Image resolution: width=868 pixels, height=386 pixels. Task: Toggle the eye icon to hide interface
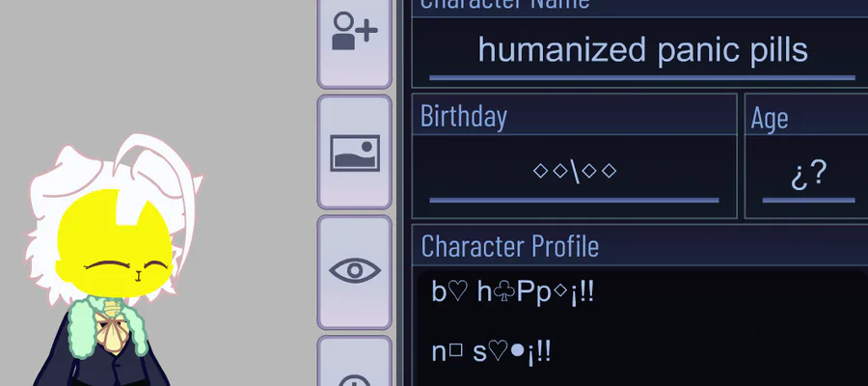coord(354,271)
